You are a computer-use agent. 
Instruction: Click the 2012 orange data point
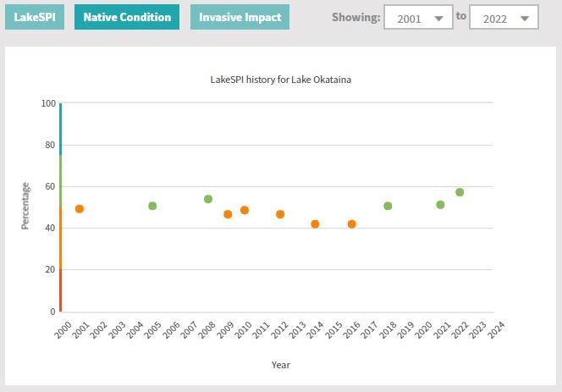(280, 214)
